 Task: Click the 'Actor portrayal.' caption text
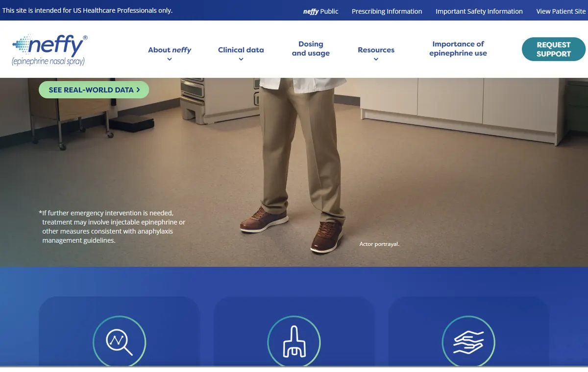[x=379, y=244]
